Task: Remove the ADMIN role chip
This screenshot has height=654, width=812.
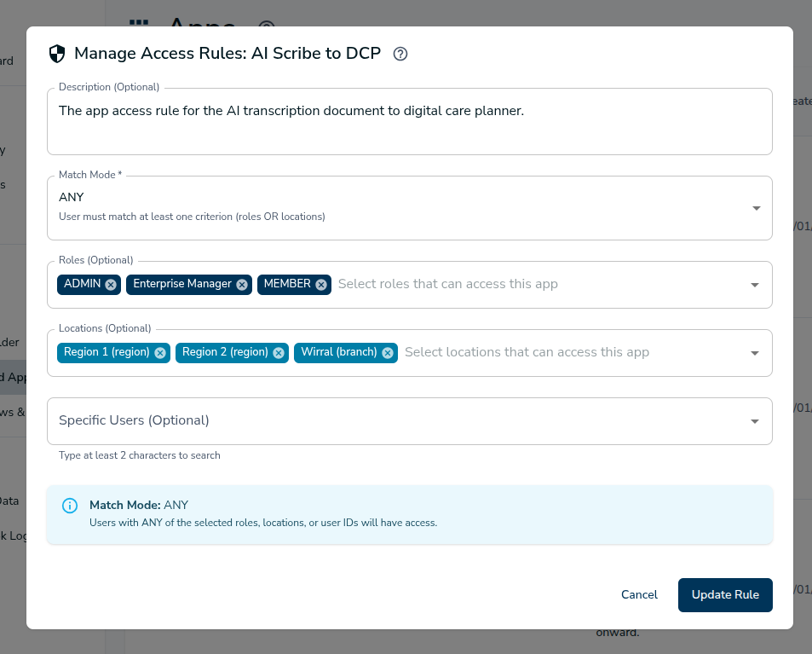Action: 111,284
